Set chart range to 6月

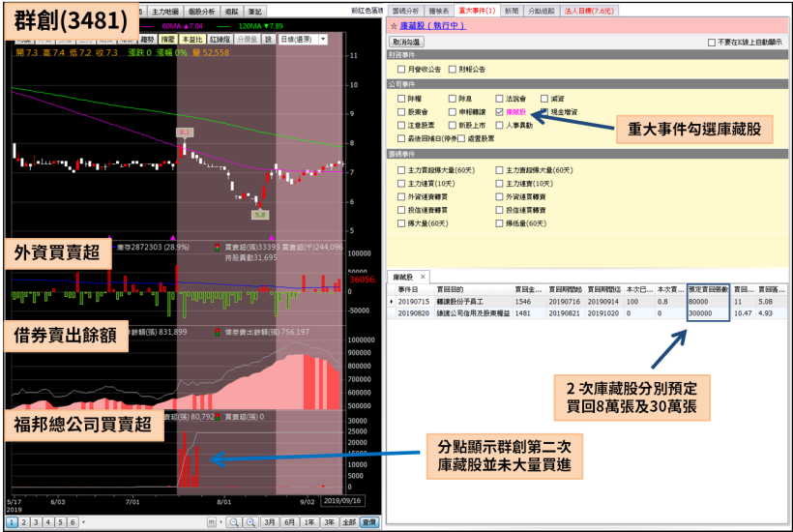(x=289, y=522)
